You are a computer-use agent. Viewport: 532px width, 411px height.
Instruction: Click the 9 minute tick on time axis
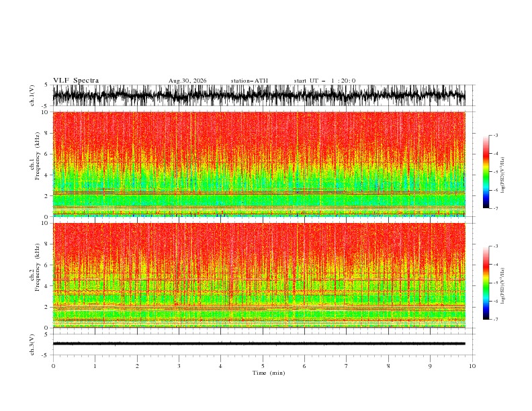tap(430, 366)
